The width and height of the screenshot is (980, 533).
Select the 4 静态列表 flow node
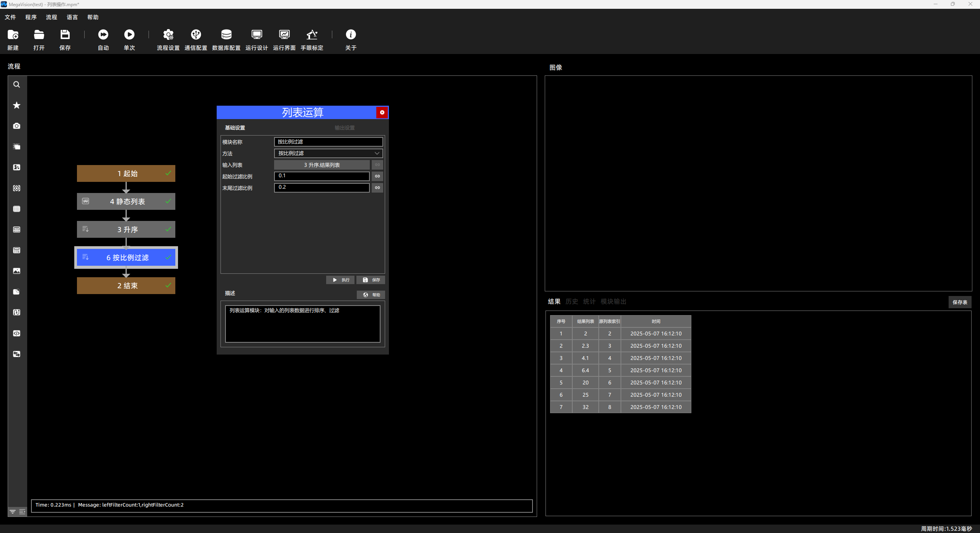(x=126, y=201)
